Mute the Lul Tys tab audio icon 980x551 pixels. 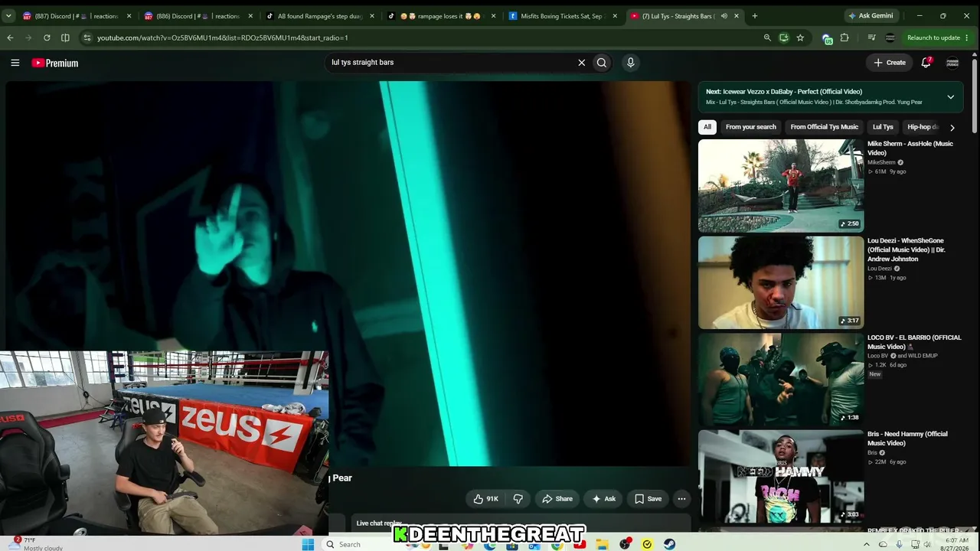[724, 16]
